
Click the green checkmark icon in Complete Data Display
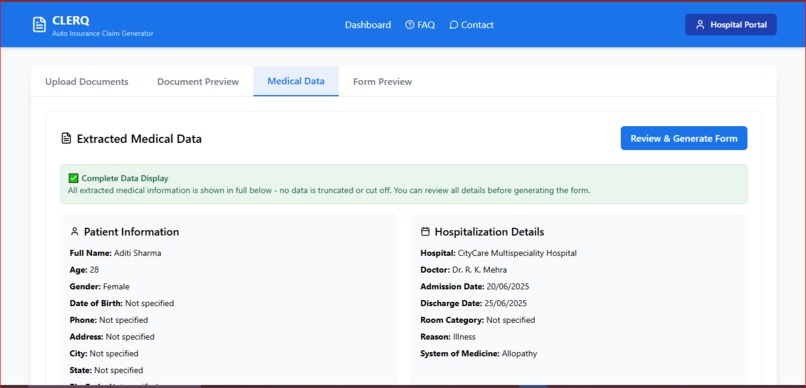click(74, 178)
